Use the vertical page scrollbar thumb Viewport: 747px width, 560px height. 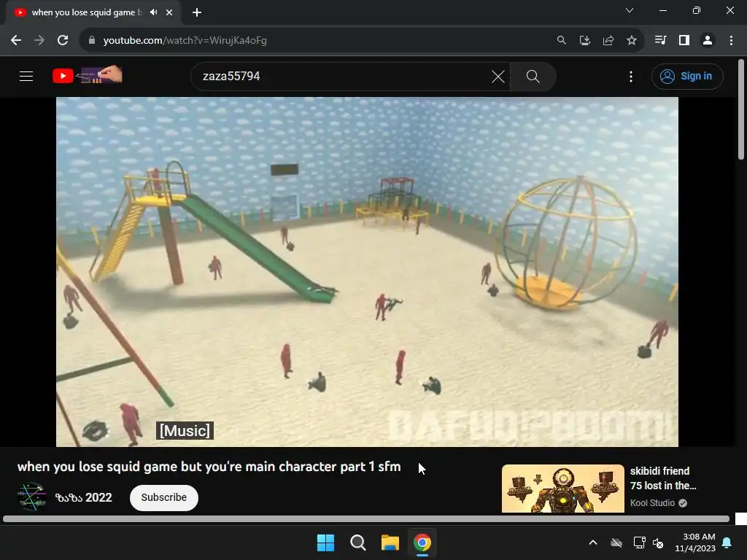click(x=741, y=109)
